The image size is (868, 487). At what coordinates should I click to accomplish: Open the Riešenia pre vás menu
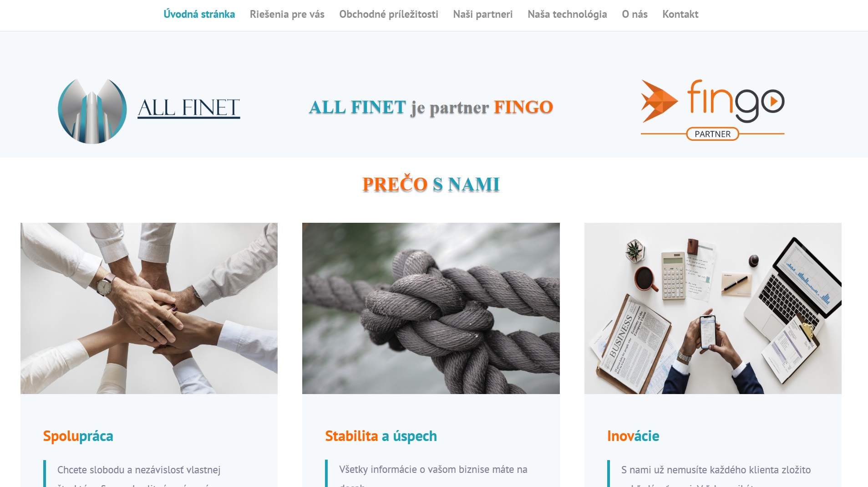pyautogui.click(x=287, y=14)
